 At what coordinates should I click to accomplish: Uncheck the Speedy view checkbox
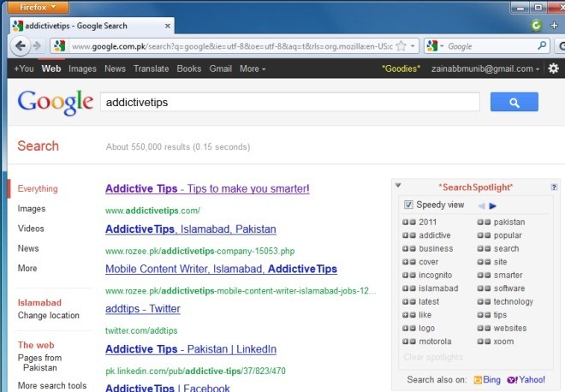[x=408, y=205]
